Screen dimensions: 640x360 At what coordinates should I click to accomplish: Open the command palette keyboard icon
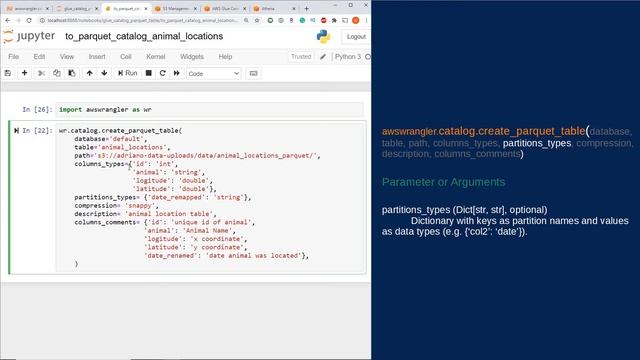pos(253,73)
